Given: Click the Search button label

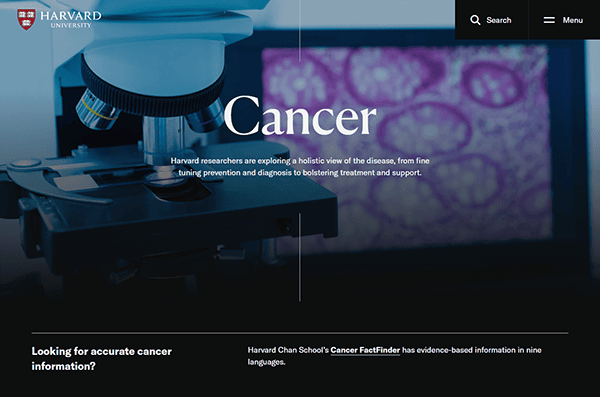Looking at the screenshot, I should click(499, 20).
